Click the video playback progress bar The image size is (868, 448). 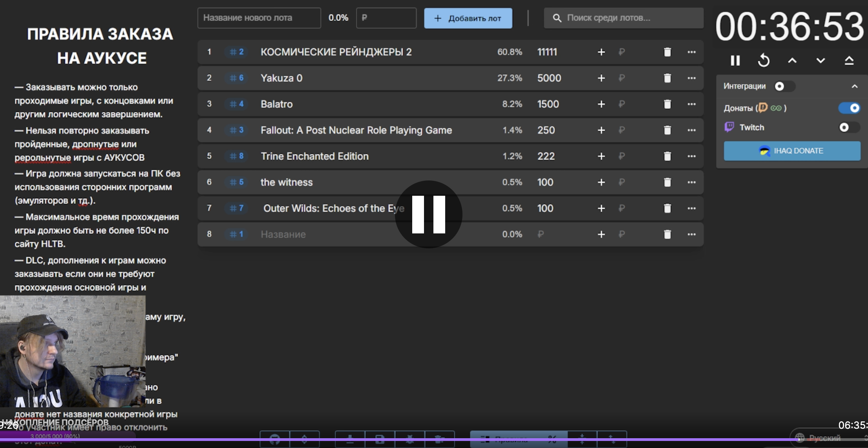(432, 439)
